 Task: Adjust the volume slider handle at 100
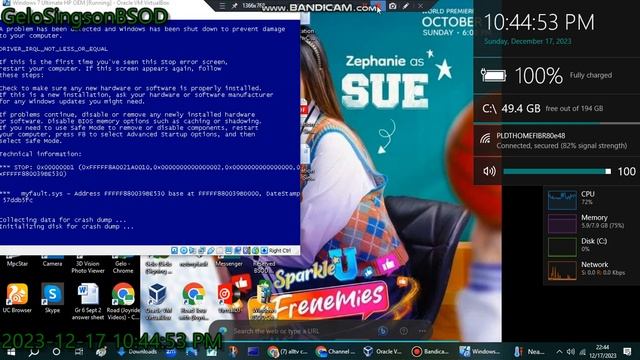608,171
